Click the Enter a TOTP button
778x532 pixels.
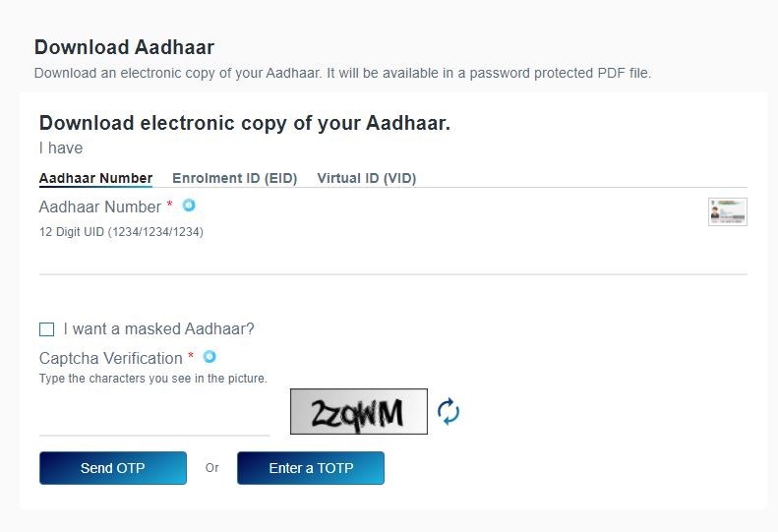point(311,468)
